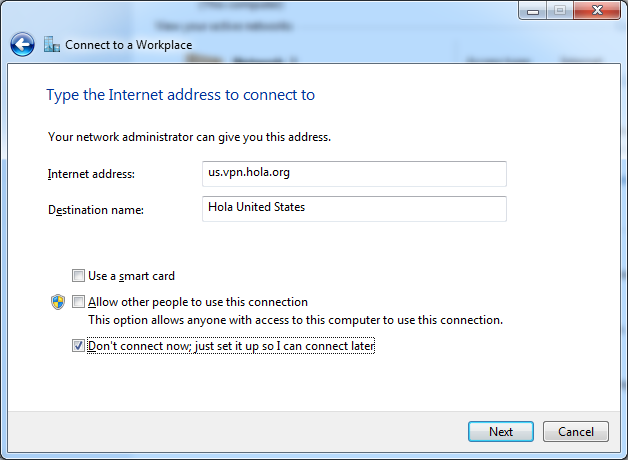
Task: Click the "Allow other people to use this connection" text
Action: pos(198,302)
